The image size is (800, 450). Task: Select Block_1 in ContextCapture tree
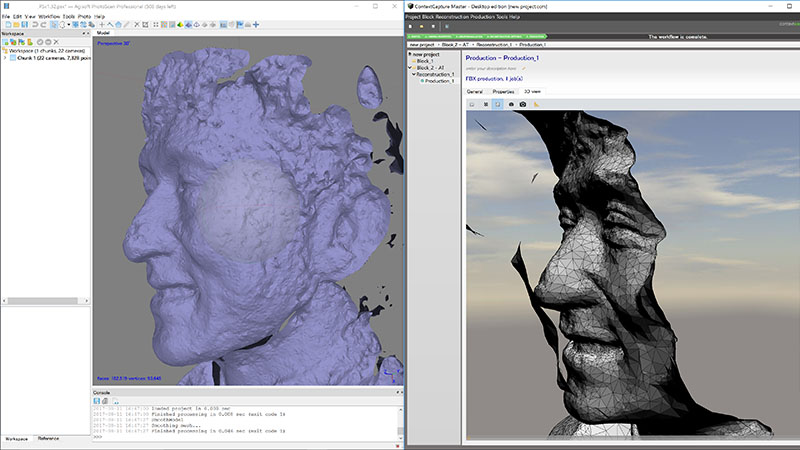(425, 61)
